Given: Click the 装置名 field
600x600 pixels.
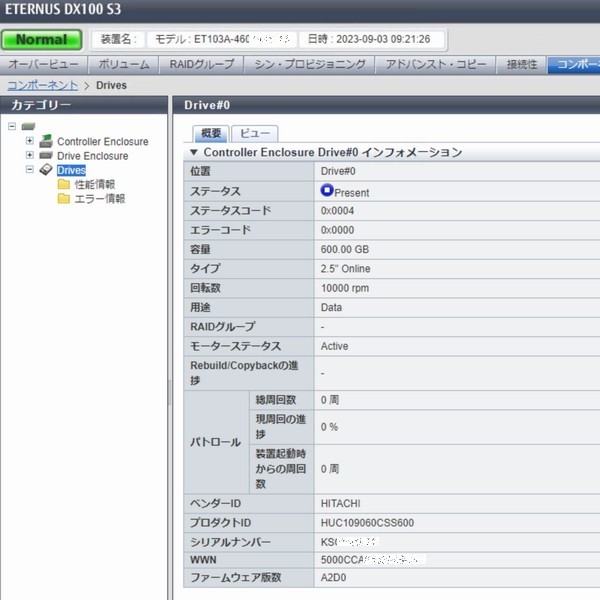Looking at the screenshot, I should tap(118, 39).
